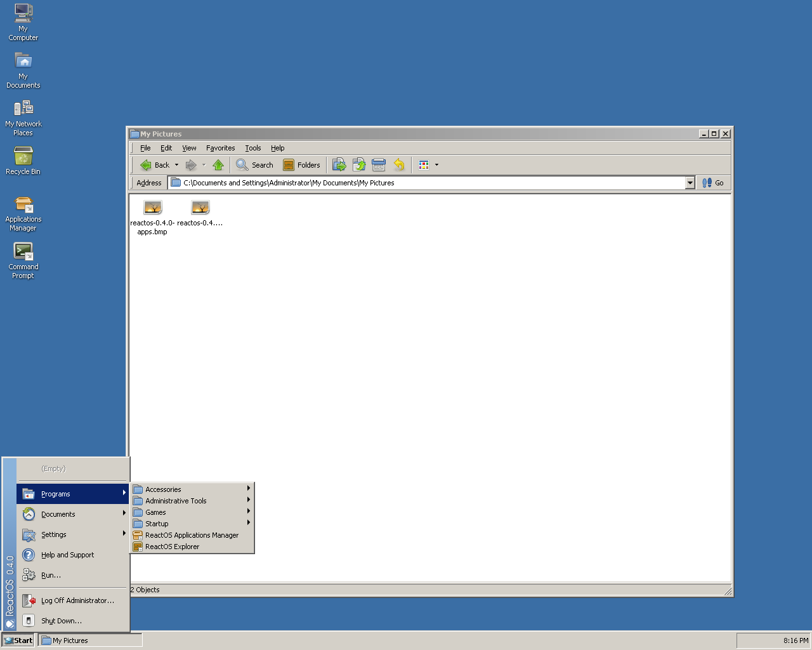812x650 pixels.
Task: Launch ReactOS Applications Manager from Programs
Action: click(192, 535)
